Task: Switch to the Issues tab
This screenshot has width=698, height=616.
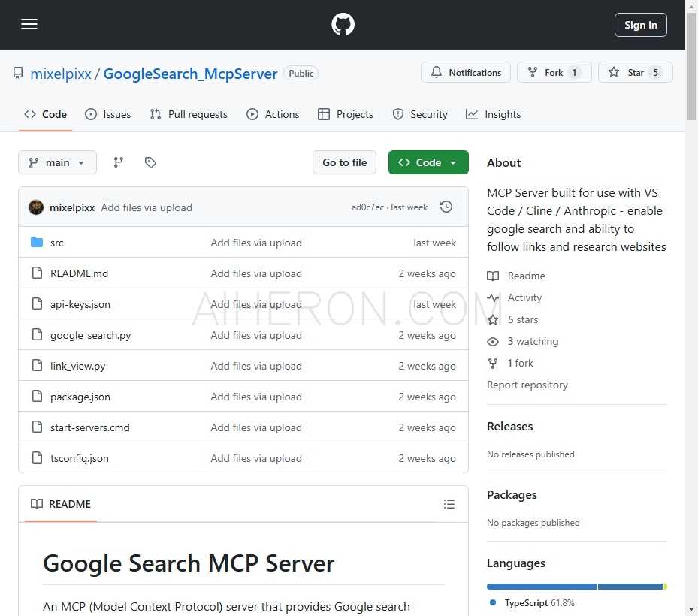Action: tap(108, 114)
